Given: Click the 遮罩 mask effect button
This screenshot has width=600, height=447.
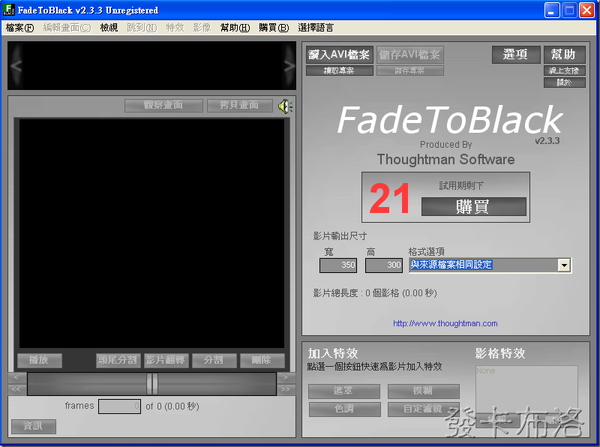Looking at the screenshot, I should tap(344, 391).
